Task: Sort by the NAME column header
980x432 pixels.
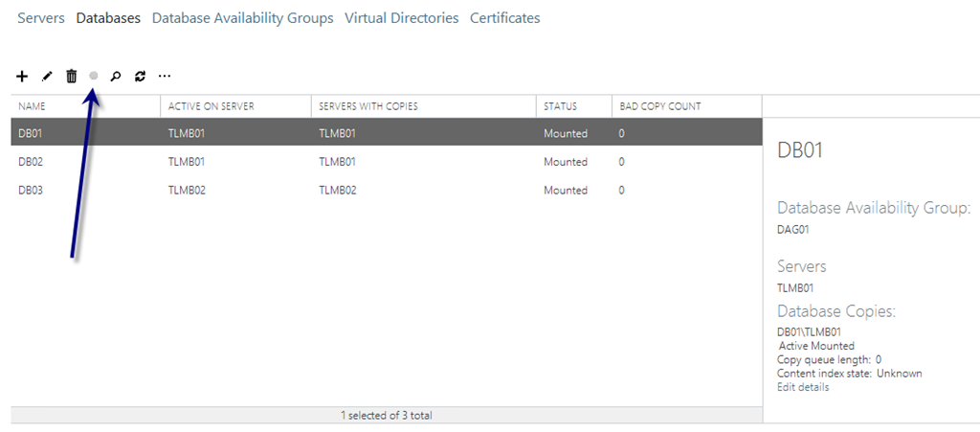Action: (86, 106)
